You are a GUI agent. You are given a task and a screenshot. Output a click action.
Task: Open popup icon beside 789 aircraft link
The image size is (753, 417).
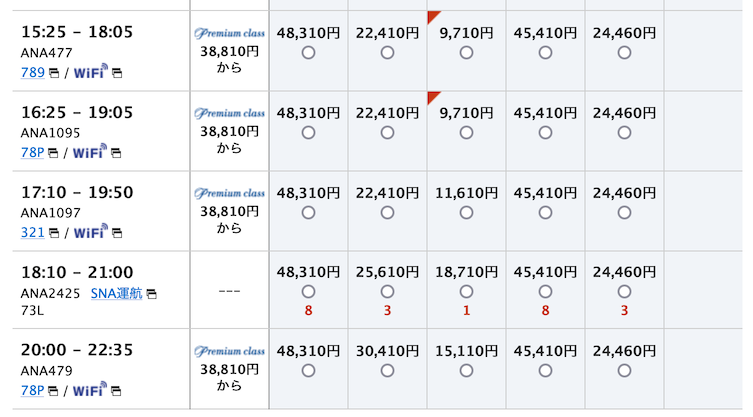[x=54, y=73]
